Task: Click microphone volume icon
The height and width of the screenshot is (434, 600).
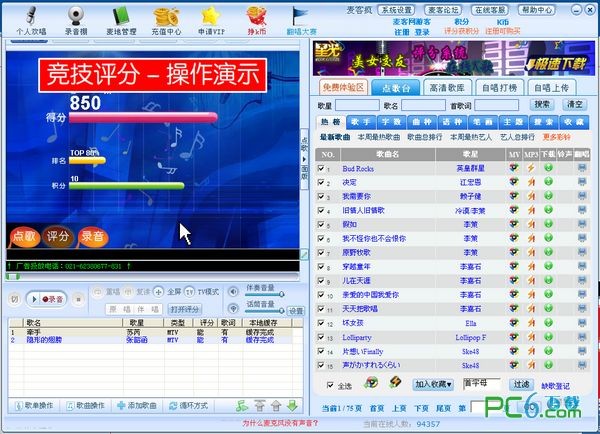Action: point(233,308)
